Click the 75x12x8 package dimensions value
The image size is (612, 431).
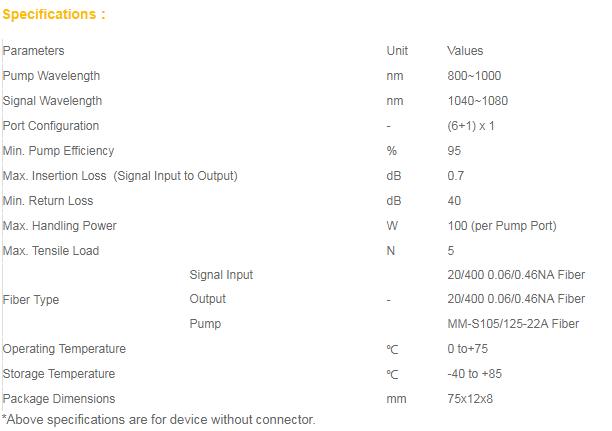click(470, 399)
